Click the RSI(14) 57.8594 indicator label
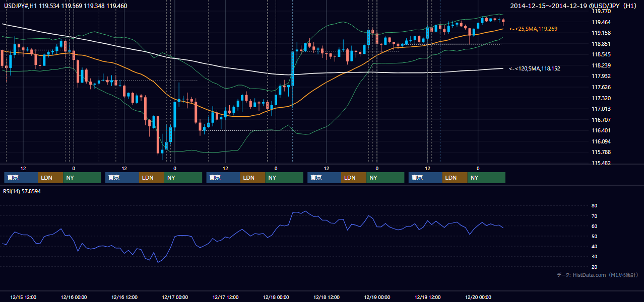Screen dimensions: 644x302 click(x=23, y=191)
